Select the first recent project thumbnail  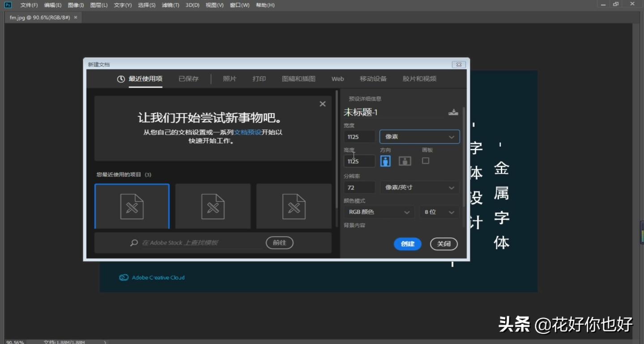tap(132, 206)
